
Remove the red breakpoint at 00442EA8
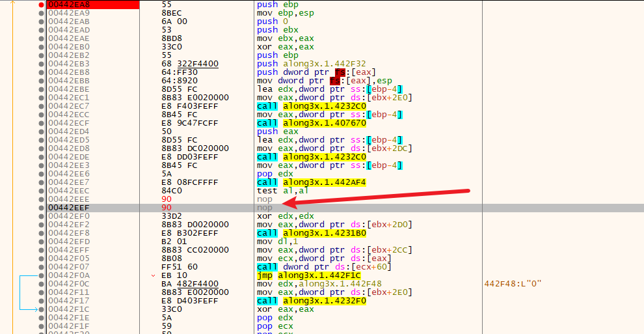[41, 5]
